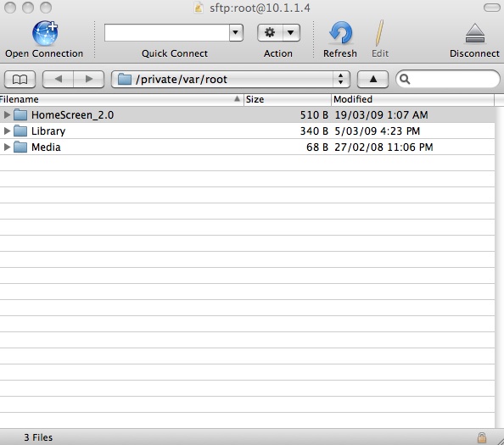Select the Media folder name
The image size is (504, 445).
pyautogui.click(x=46, y=147)
